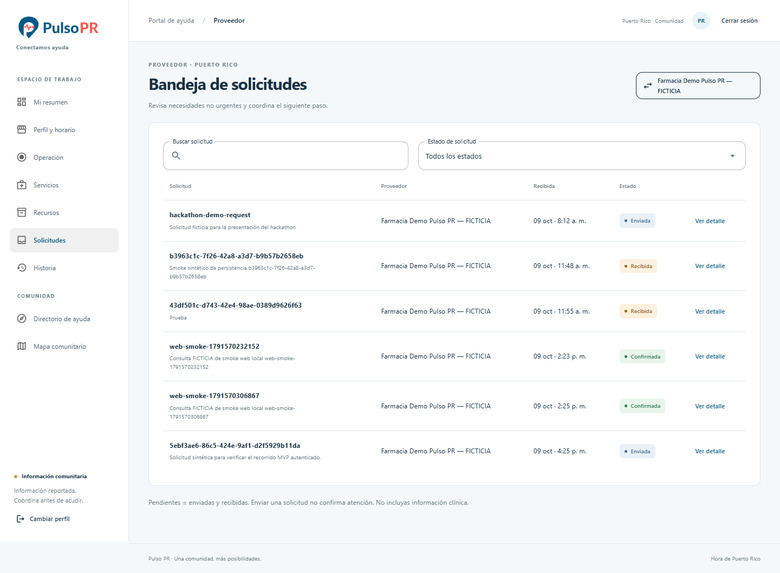Click the Proveedor breadcrumb

pyautogui.click(x=229, y=20)
